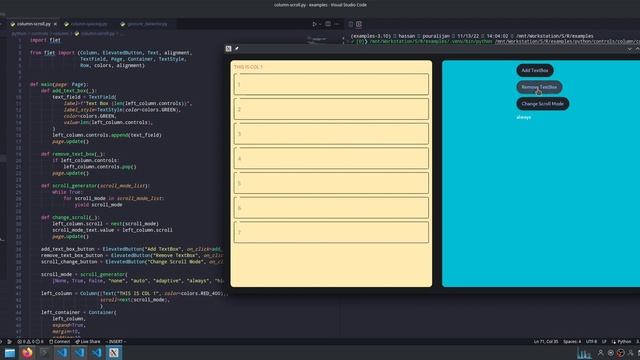
Task: Click the X application icon in the taskbar
Action: click(114, 353)
